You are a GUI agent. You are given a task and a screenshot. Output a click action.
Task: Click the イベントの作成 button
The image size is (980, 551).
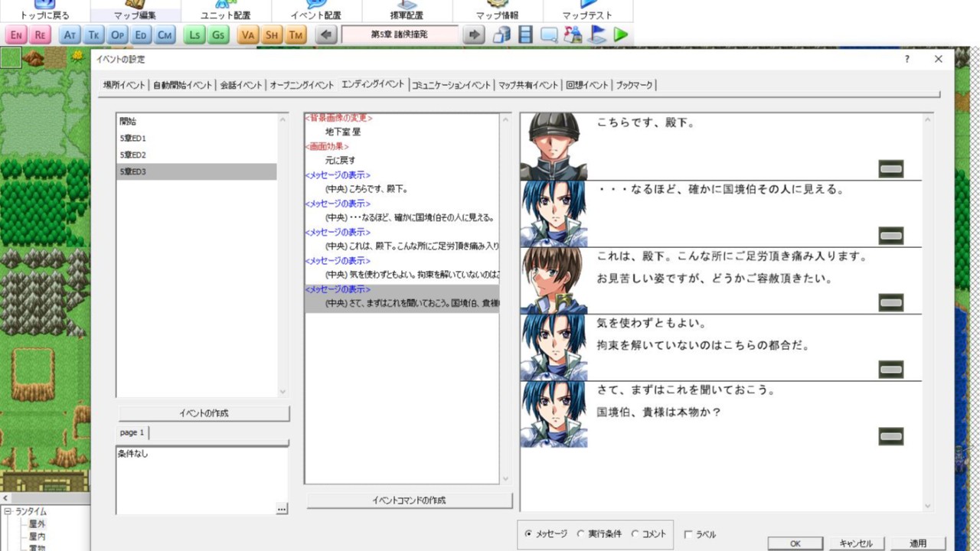204,413
